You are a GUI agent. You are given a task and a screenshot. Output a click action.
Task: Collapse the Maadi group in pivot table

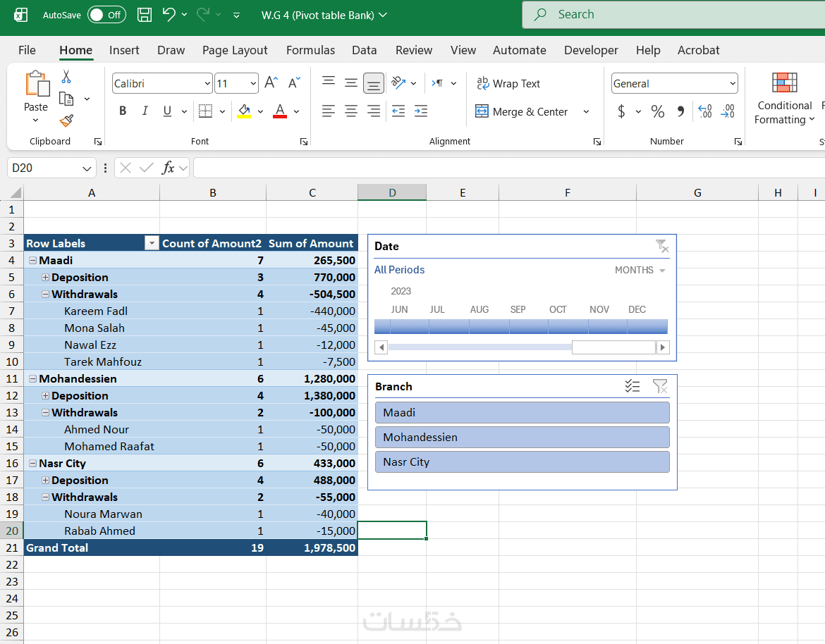point(32,261)
